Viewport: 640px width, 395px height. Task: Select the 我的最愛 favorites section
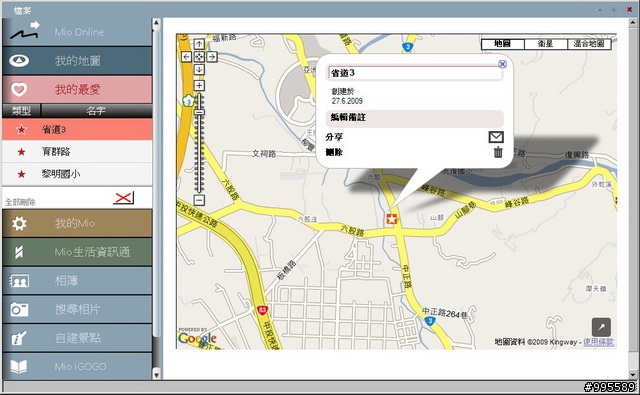click(x=77, y=89)
